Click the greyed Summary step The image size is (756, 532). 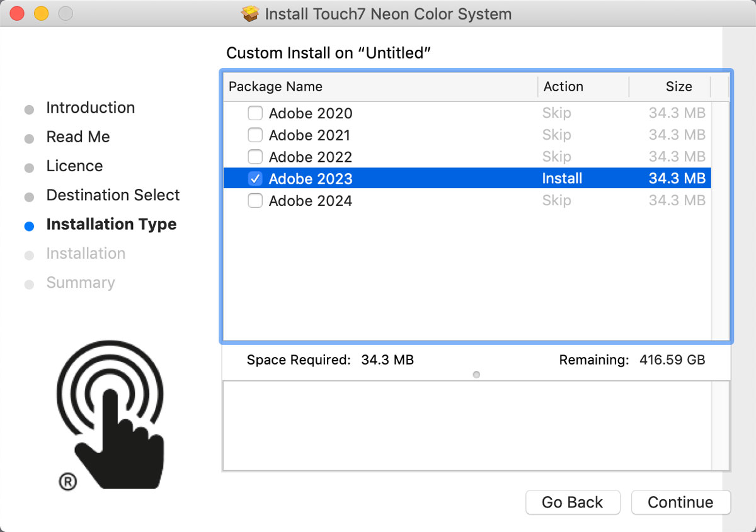point(81,283)
